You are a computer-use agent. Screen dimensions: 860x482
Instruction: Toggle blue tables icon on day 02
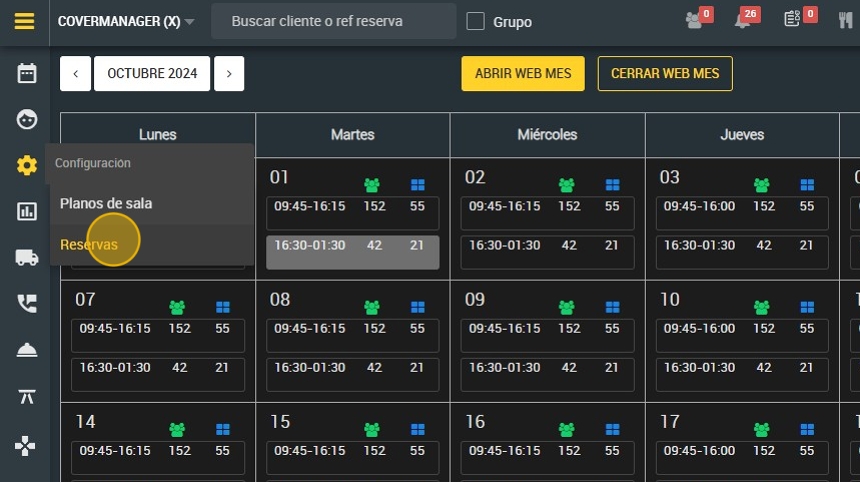612,185
